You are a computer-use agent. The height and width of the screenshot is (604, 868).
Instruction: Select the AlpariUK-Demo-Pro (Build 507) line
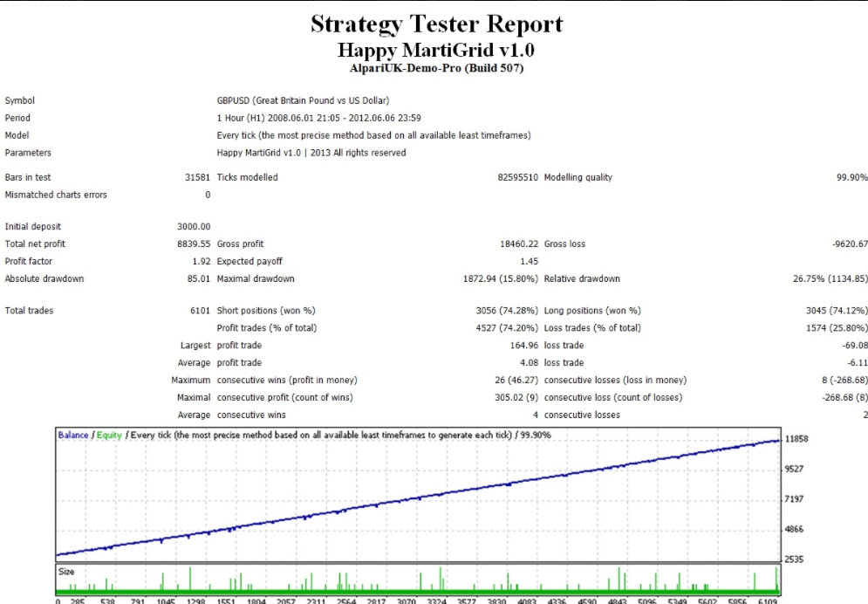[x=436, y=68]
